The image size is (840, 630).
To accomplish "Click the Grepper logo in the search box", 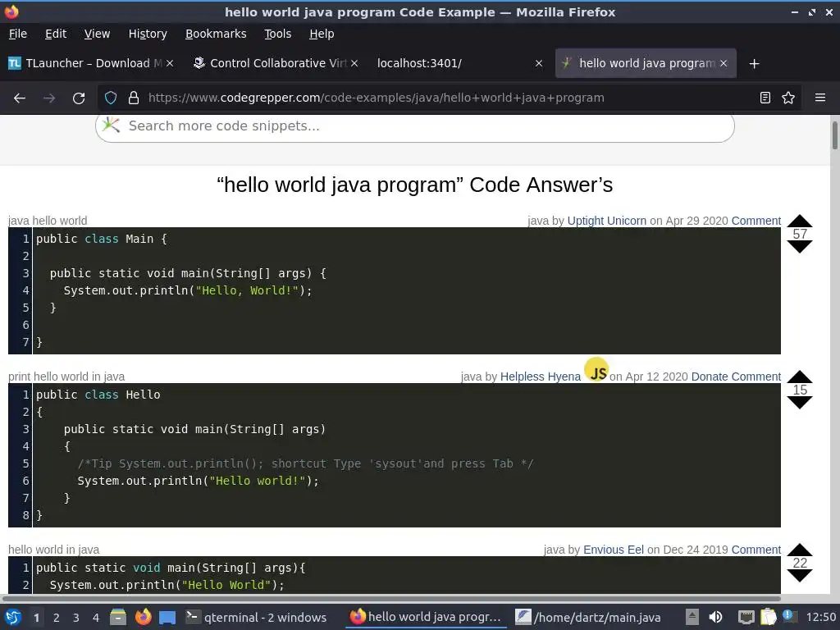I will (x=111, y=126).
